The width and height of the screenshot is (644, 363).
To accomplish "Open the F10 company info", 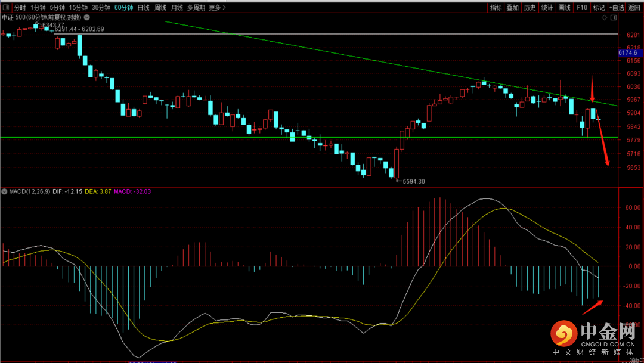I will pos(582,8).
